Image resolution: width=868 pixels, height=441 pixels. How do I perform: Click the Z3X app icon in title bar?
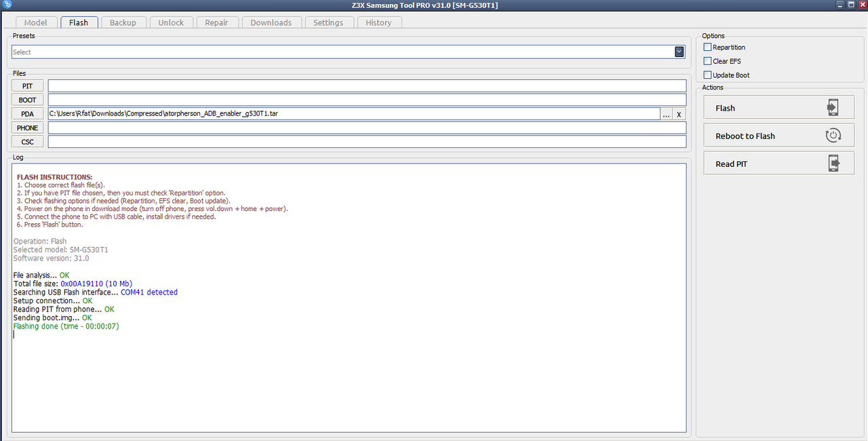[7, 4]
